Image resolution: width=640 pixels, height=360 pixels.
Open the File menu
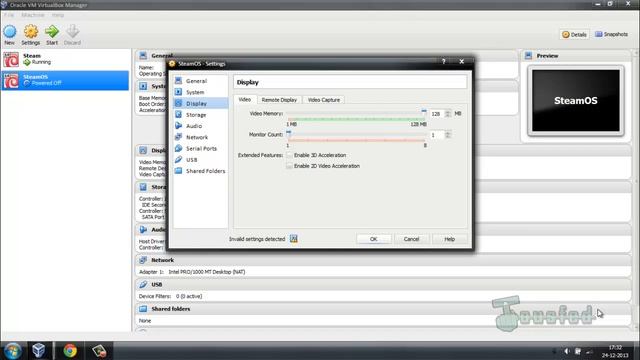click(x=9, y=15)
